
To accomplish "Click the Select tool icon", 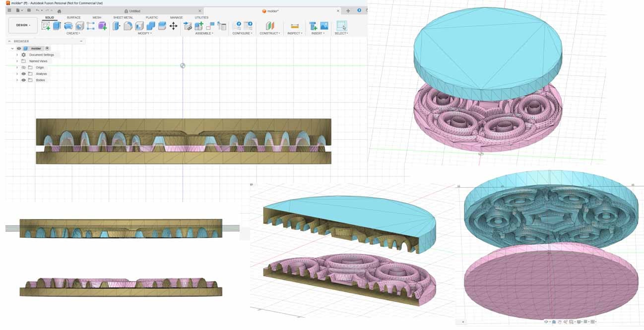I will point(341,26).
